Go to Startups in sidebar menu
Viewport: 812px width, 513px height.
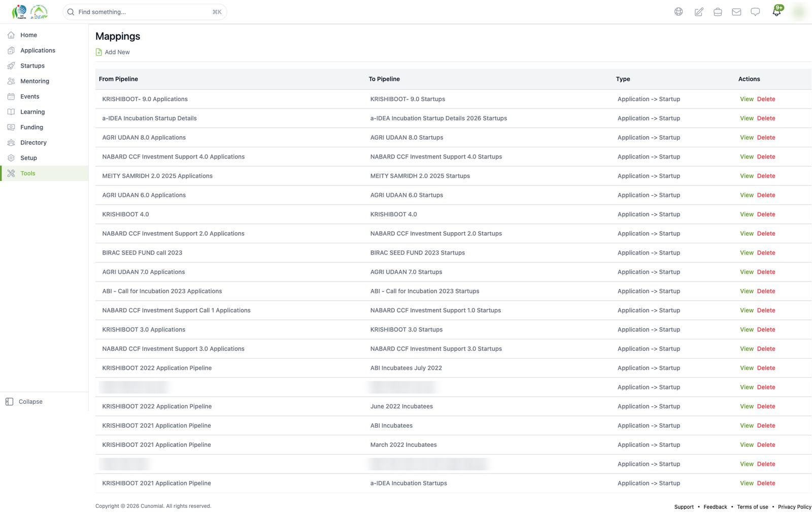click(x=44, y=66)
